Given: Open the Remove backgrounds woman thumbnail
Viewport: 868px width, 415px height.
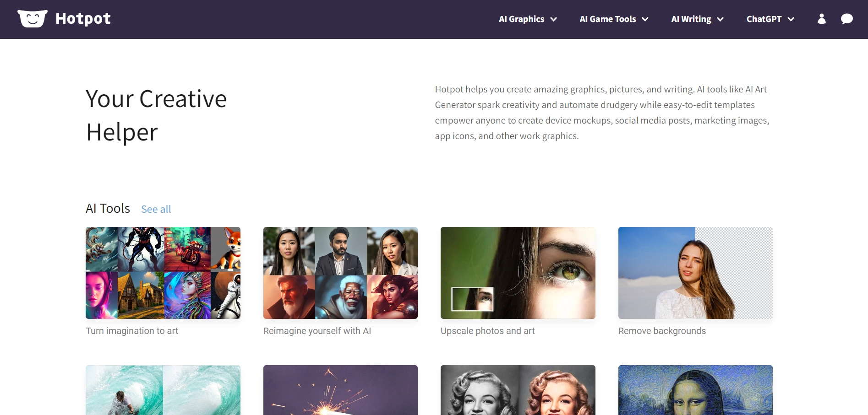Looking at the screenshot, I should pos(695,273).
